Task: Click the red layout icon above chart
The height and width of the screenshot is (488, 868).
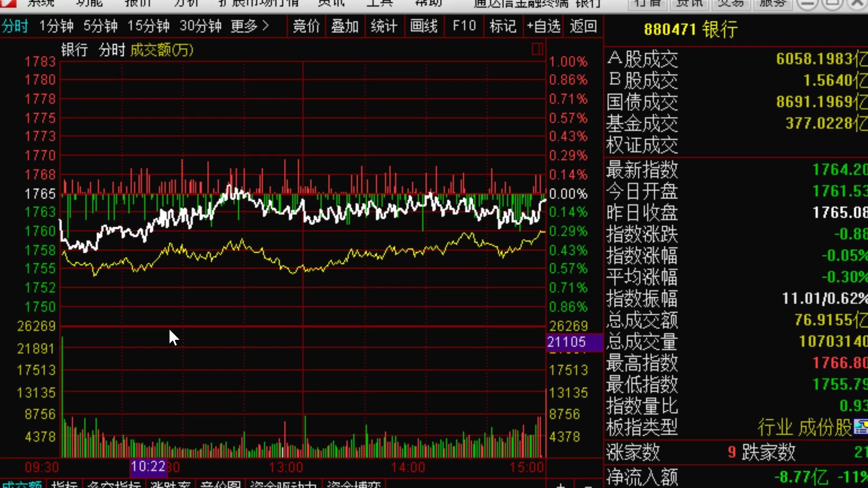Action: point(538,49)
